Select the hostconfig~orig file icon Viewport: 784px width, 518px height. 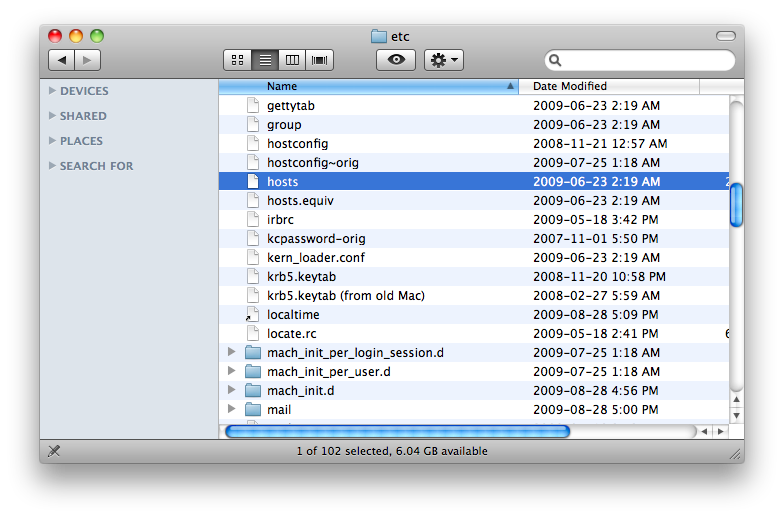pyautogui.click(x=253, y=162)
